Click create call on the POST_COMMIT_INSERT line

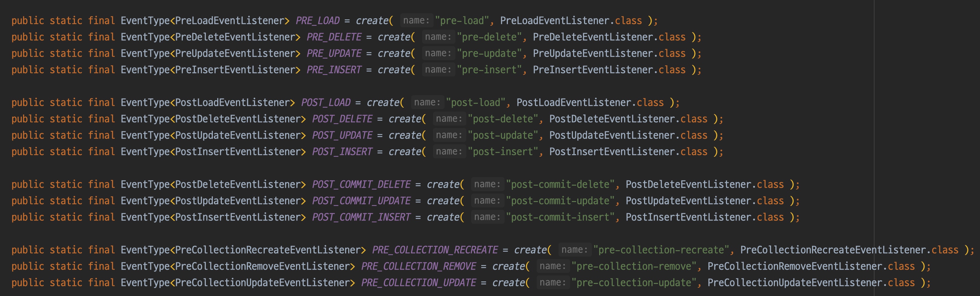pyautogui.click(x=443, y=217)
